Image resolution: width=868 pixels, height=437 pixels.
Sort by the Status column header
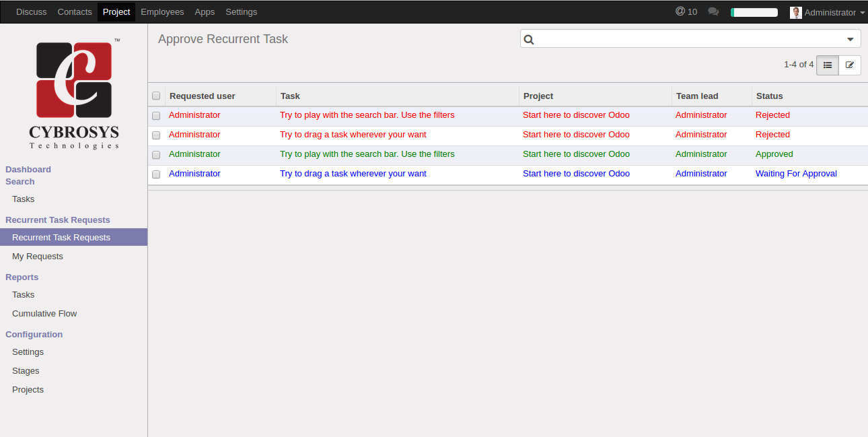(769, 96)
